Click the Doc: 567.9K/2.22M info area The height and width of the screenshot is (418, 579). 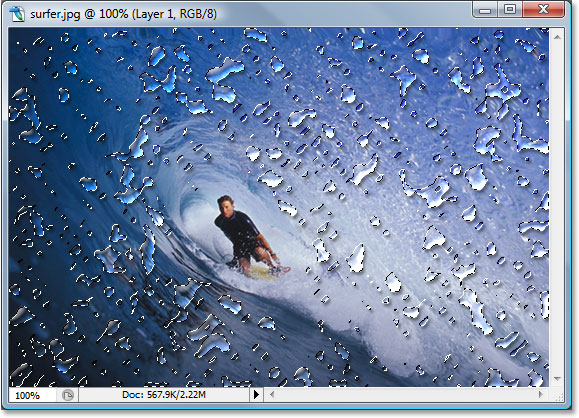[x=164, y=395]
